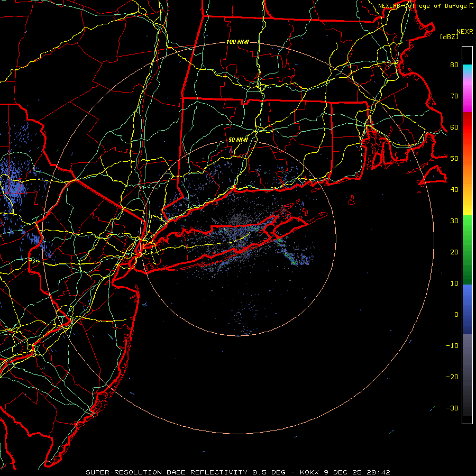Click "SUPER-RESOLUTION BASE REFLECTIVITY" caption text
476x476 pixels.
(167, 472)
